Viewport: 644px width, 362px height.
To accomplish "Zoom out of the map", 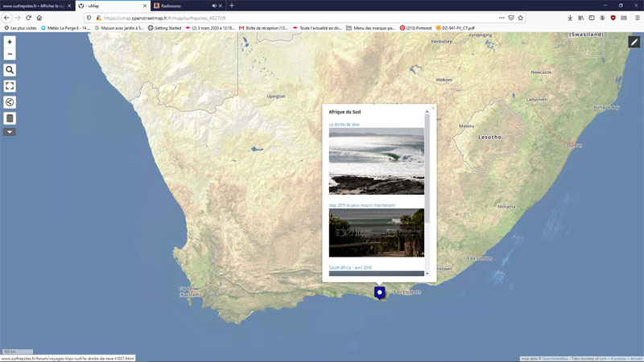I will coord(10,54).
